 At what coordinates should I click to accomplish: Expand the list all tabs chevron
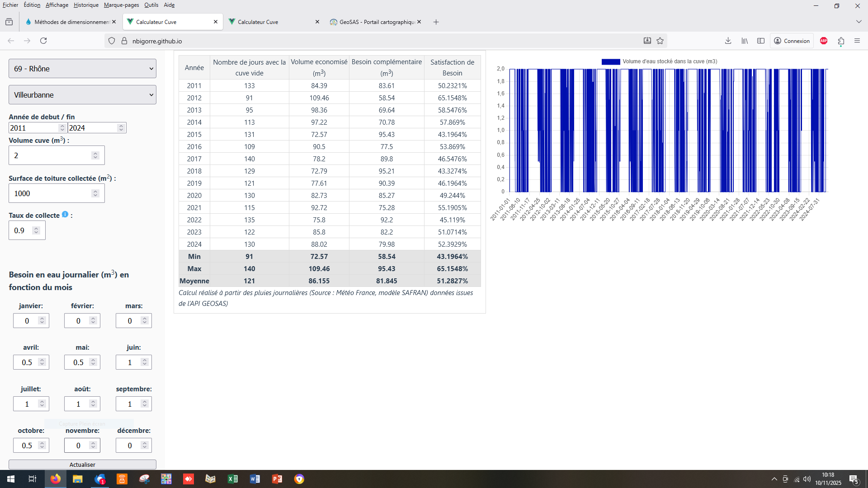point(859,22)
